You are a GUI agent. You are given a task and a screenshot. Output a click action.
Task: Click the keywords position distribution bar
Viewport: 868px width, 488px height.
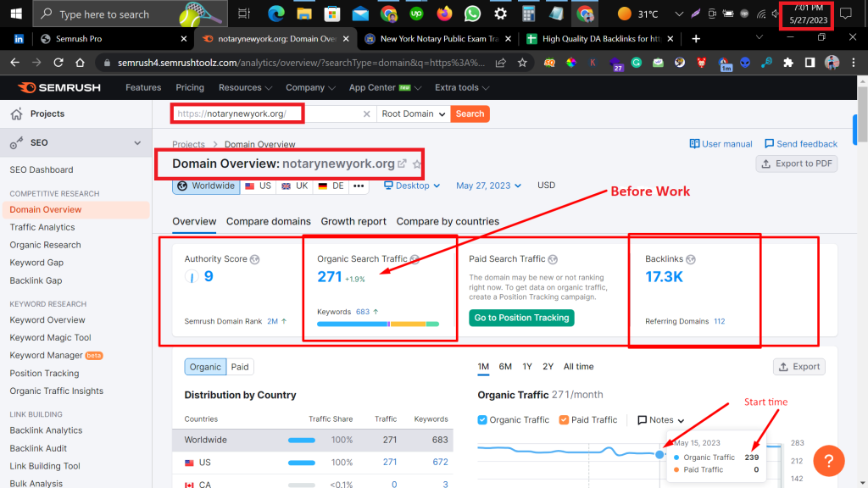pyautogui.click(x=378, y=324)
